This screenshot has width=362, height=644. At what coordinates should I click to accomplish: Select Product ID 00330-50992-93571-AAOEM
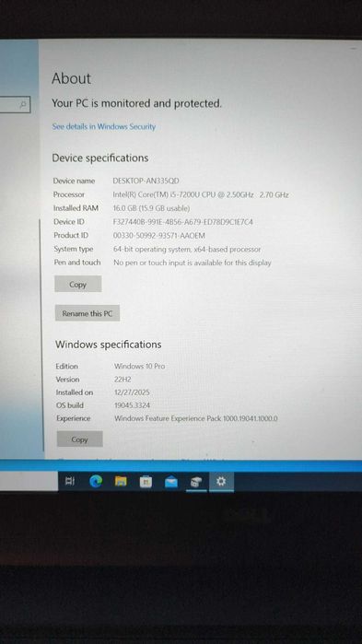pos(158,235)
